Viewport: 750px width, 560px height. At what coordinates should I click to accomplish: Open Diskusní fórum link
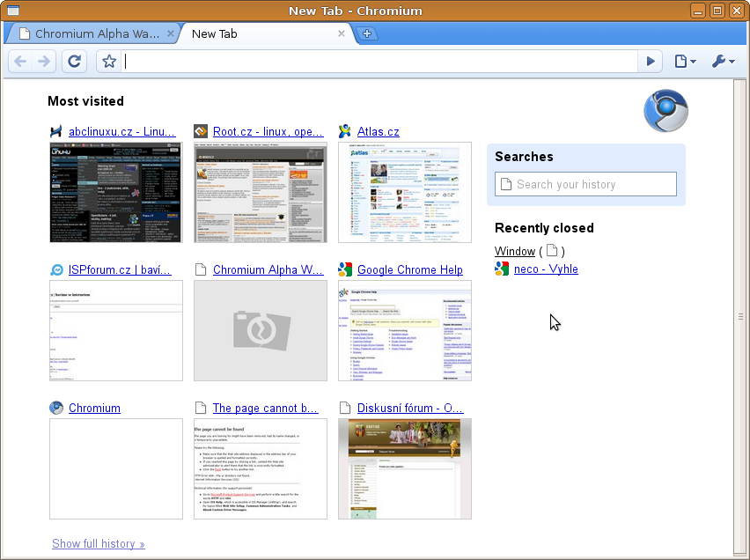click(x=410, y=409)
